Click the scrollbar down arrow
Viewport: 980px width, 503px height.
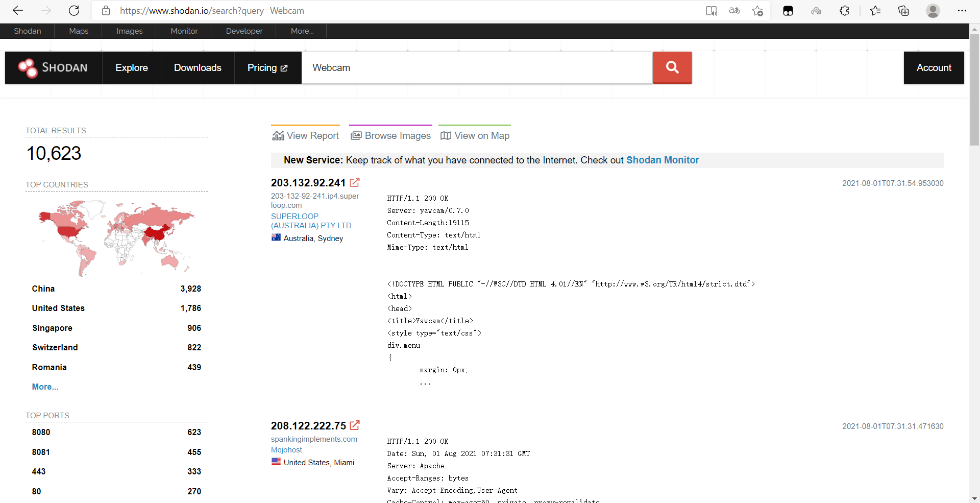974,498
